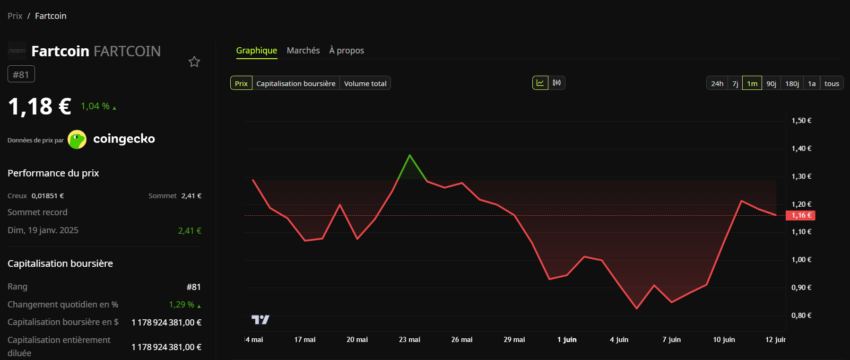The width and height of the screenshot is (850, 360).
Task: Click the #81 rank badge
Action: 21,74
